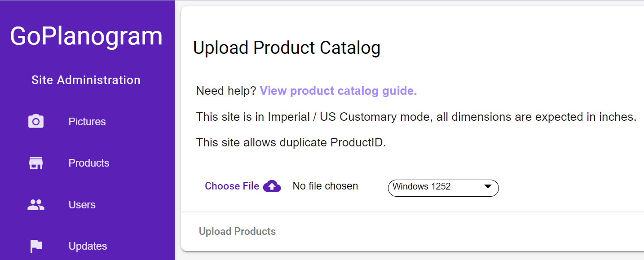Click the Choose File label

[232, 186]
